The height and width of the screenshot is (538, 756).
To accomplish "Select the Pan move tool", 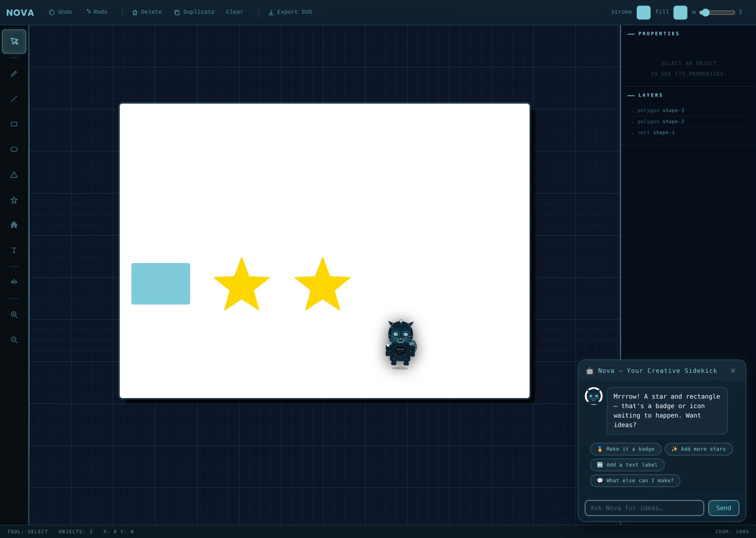I will (14, 282).
